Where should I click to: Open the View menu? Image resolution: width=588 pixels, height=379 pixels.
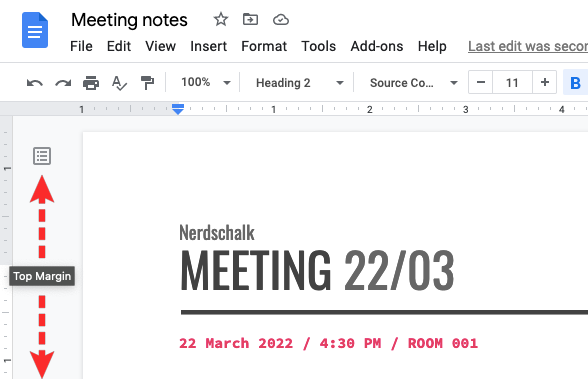(160, 46)
